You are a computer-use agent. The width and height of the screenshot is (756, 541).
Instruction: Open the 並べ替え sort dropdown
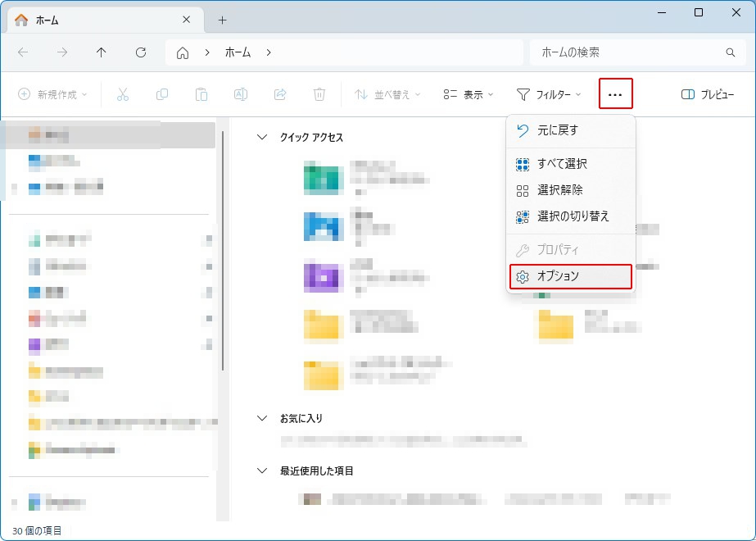pyautogui.click(x=387, y=94)
